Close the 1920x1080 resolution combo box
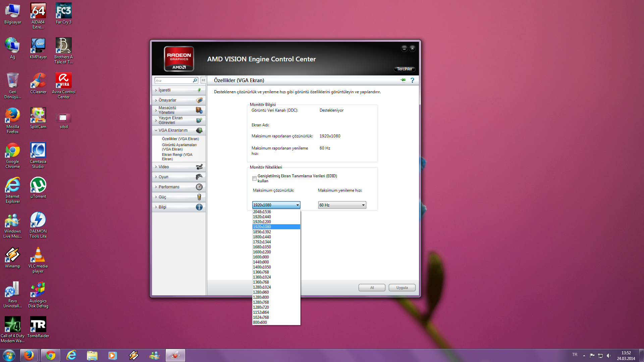This screenshot has width=644, height=362. point(276,205)
